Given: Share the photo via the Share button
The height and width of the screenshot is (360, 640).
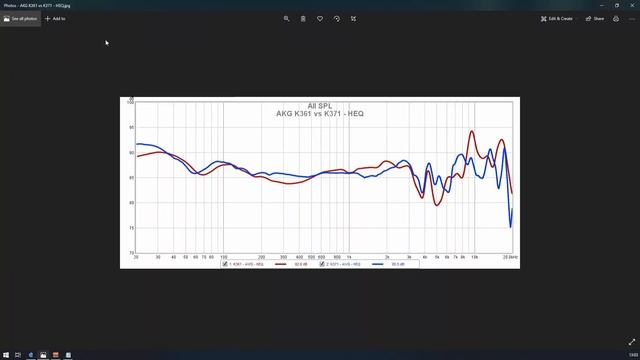Looking at the screenshot, I should [595, 19].
